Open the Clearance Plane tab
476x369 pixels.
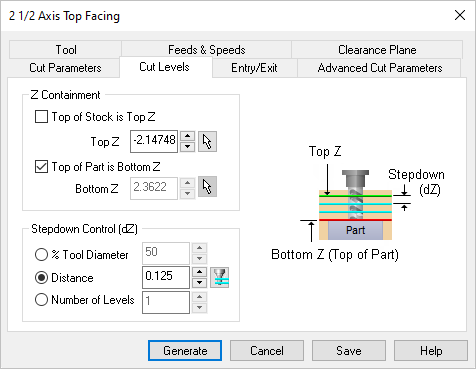coord(377,50)
